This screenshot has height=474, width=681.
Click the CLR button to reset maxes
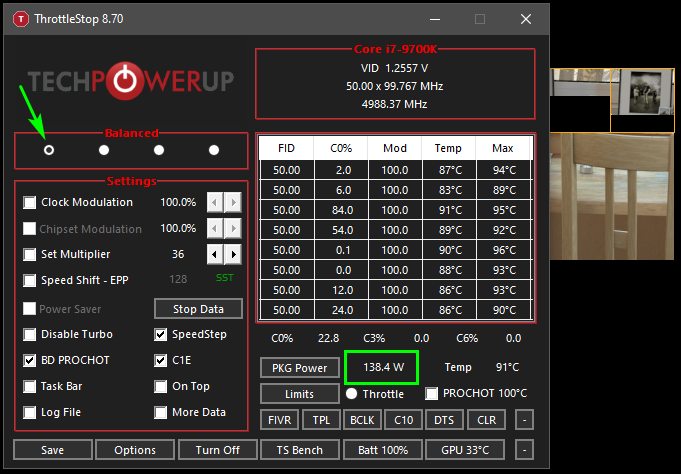(486, 420)
